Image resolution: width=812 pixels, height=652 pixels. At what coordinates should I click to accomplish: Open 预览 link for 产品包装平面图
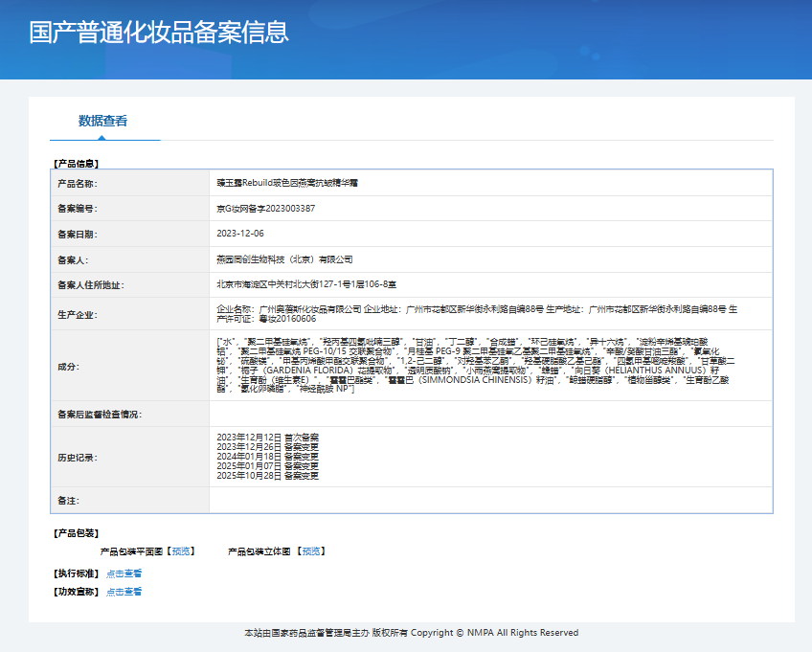pos(181,551)
